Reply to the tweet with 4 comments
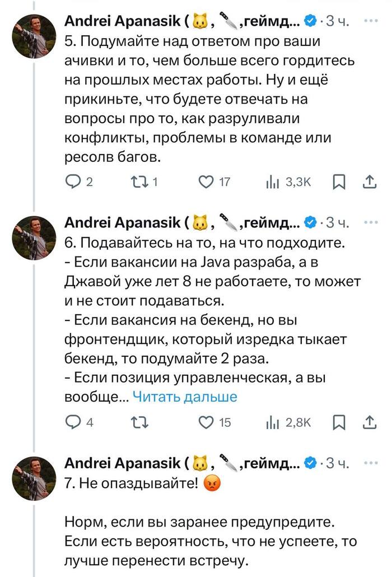Viewport: 392px width, 577px height. coord(73,423)
